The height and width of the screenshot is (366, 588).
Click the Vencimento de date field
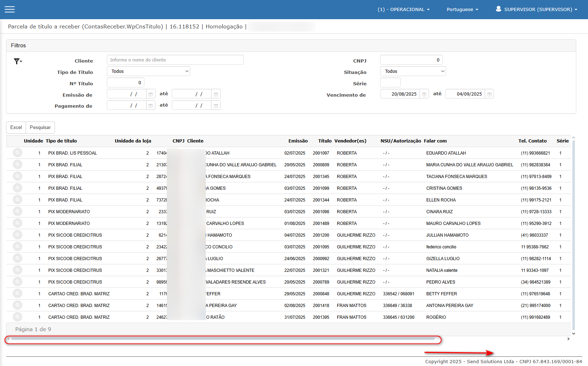[x=400, y=94]
